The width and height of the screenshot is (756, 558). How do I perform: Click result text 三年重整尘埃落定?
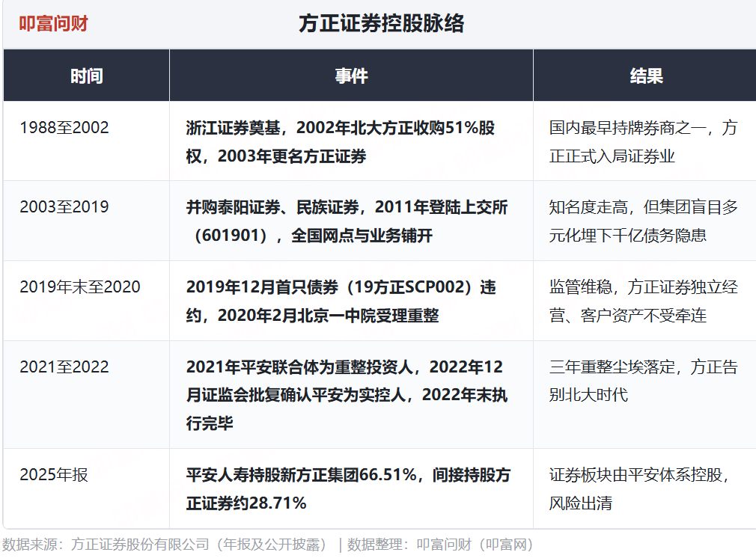point(612,367)
